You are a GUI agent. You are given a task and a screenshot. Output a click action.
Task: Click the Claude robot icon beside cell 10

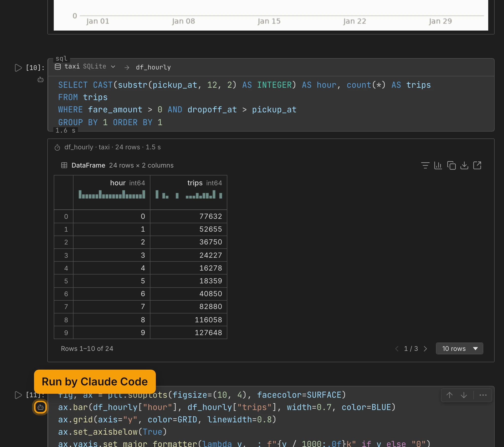[x=40, y=80]
